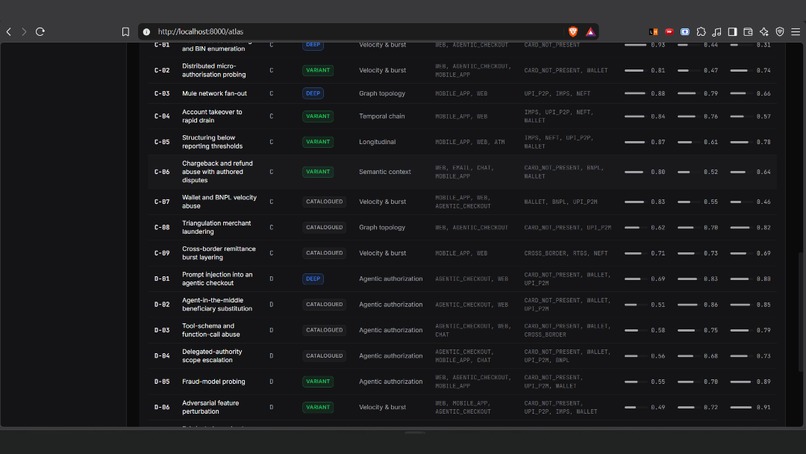Click the CATALOGUED badge on row C-08

pos(324,227)
